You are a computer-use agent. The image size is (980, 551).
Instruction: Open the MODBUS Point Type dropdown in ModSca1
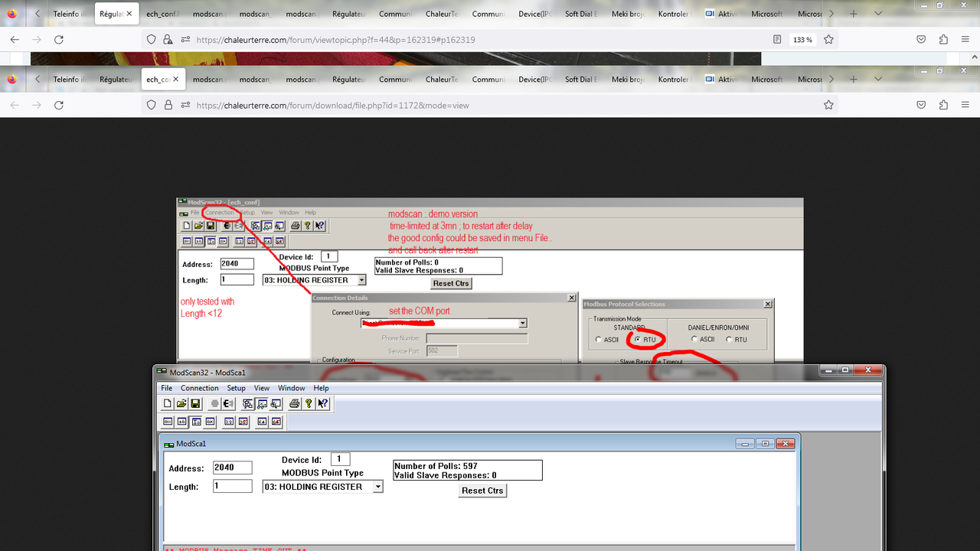point(377,487)
